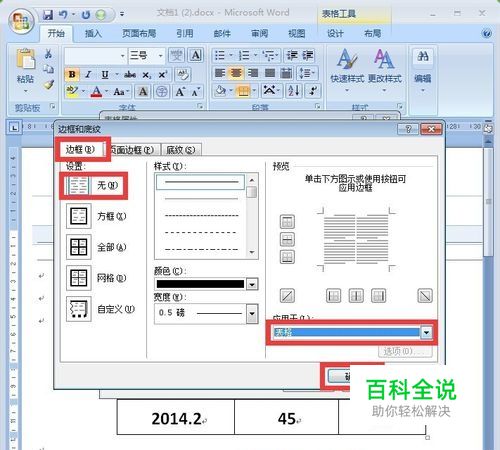Click the numbered list icon

244,55
